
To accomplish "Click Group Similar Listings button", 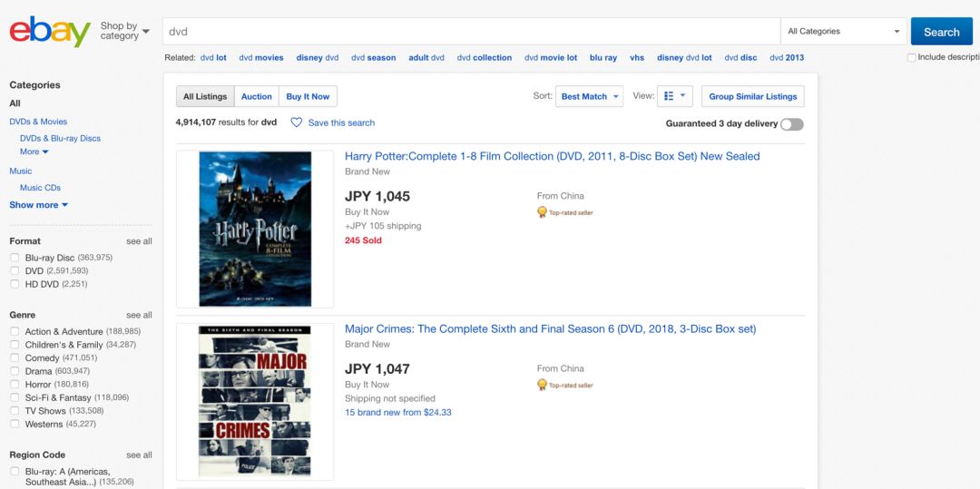I will tap(752, 96).
